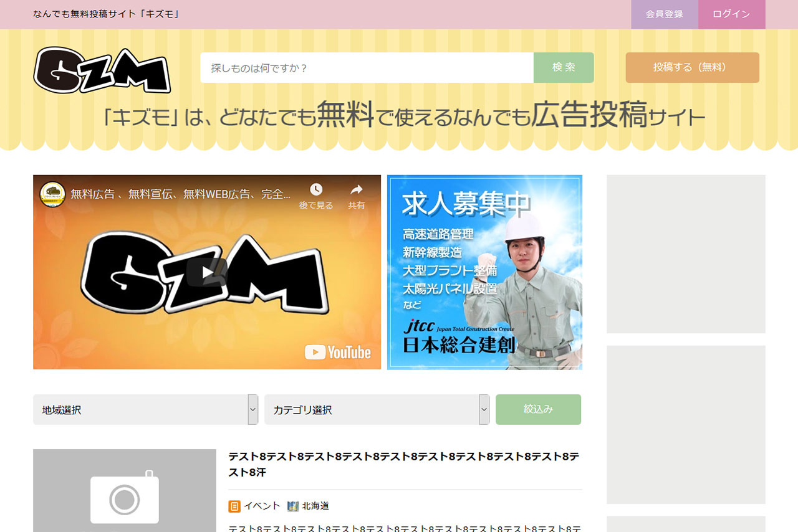Click the 投稿する（無料） post button

pyautogui.click(x=693, y=67)
